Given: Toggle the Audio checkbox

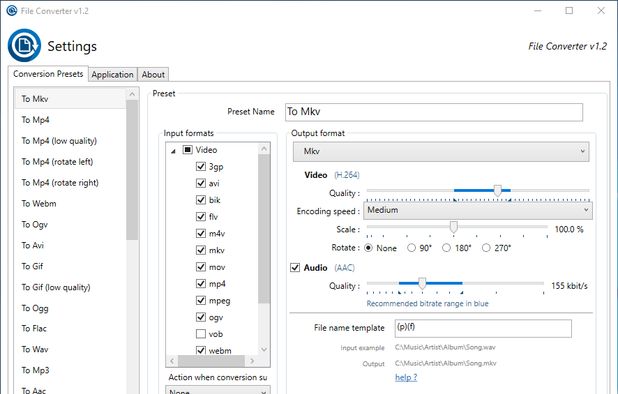Looking at the screenshot, I should [295, 268].
